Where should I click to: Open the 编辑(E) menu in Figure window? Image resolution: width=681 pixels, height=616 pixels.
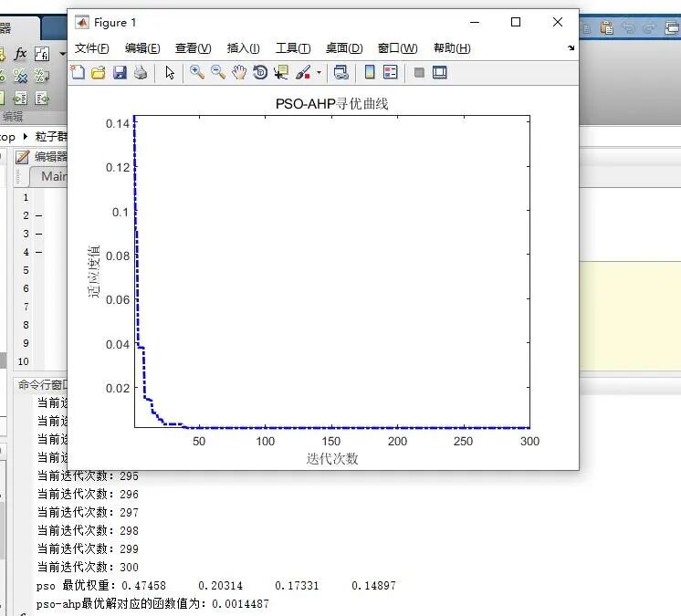pyautogui.click(x=142, y=48)
